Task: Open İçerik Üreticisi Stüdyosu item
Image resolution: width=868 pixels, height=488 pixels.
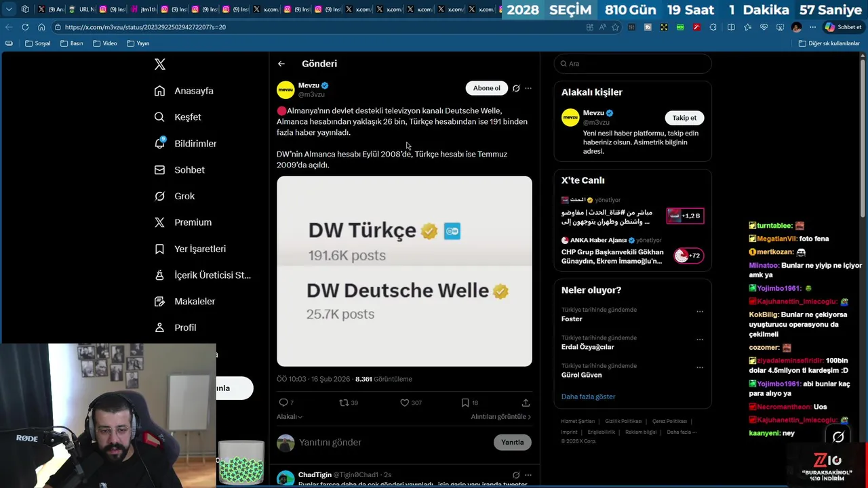Action: (x=203, y=275)
